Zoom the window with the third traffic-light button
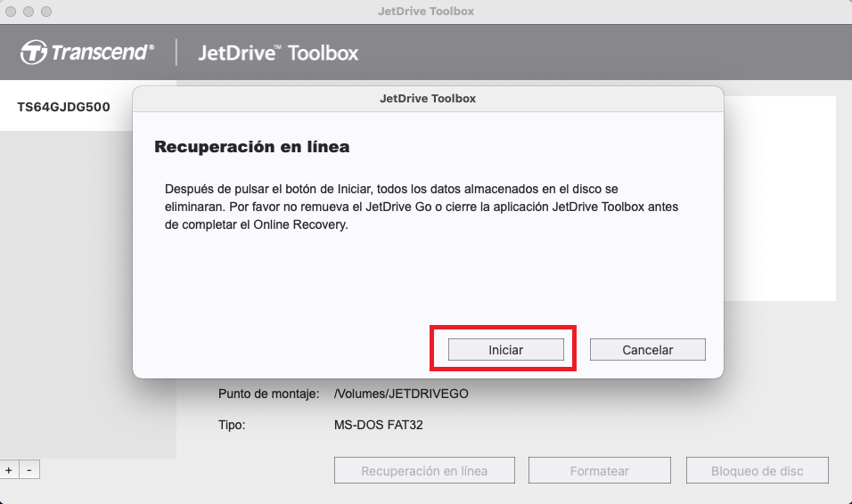Screen dimensions: 852x504 (46, 12)
